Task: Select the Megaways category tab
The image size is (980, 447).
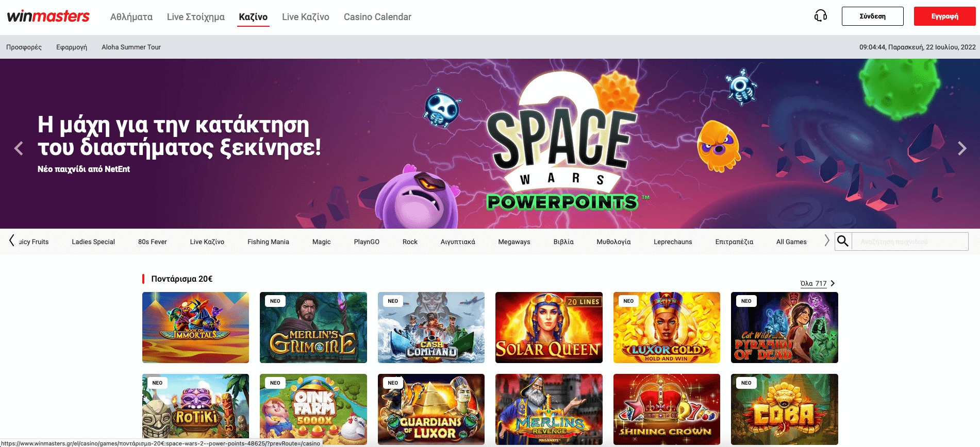Action: 514,242
